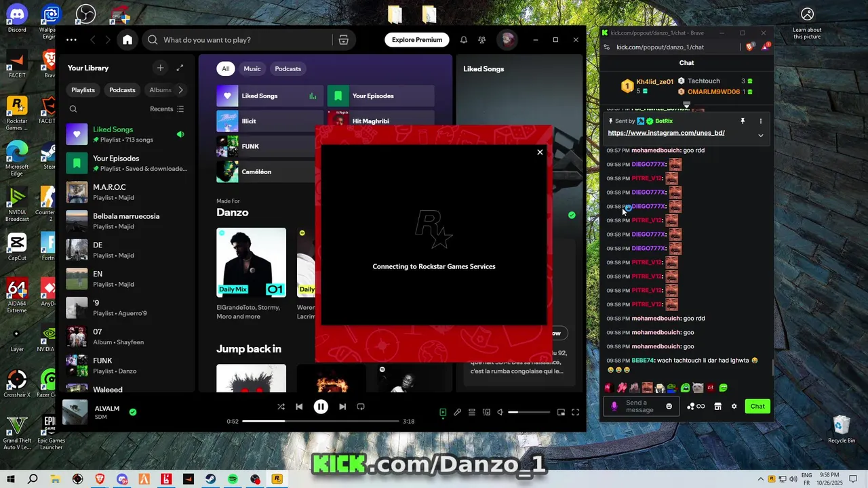The image size is (868, 488).
Task: Open Spotify from the Windows taskbar
Action: [233, 479]
